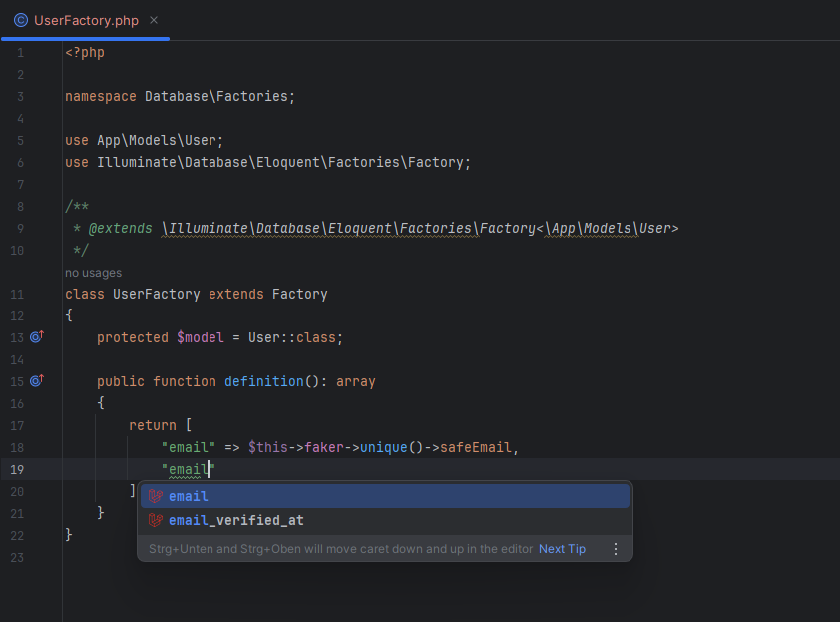Click '@extends' tag in doc comment
The image size is (840, 622).
[x=121, y=229]
